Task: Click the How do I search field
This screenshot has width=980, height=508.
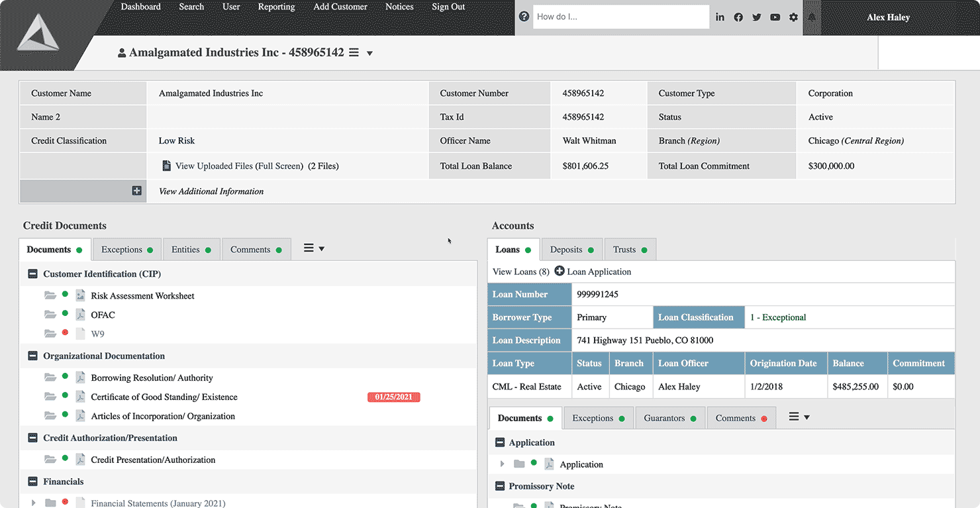Action: 620,17
